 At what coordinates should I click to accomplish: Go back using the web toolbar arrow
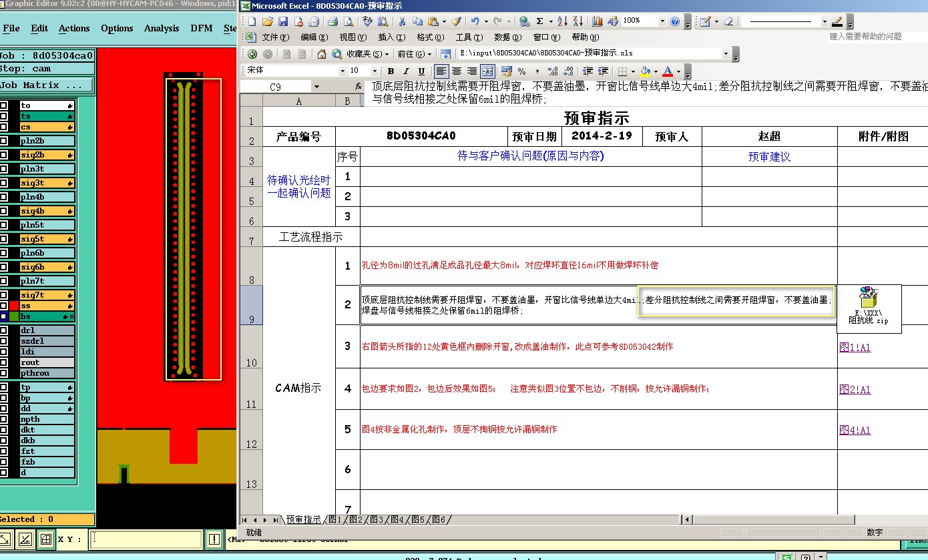[252, 54]
